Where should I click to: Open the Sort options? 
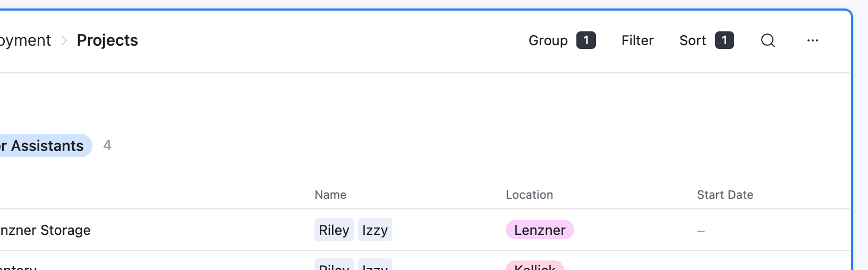click(x=692, y=40)
